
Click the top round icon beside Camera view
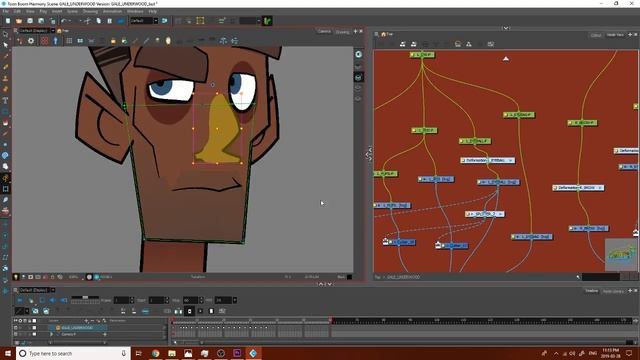click(x=358, y=54)
